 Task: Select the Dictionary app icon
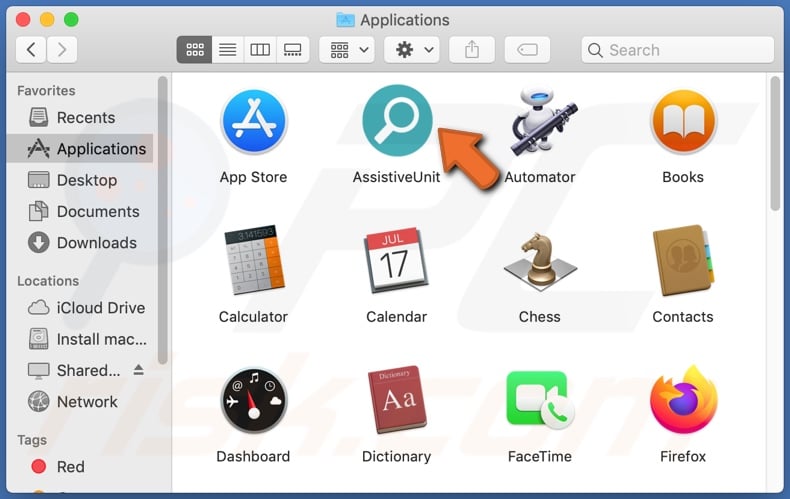coord(397,400)
